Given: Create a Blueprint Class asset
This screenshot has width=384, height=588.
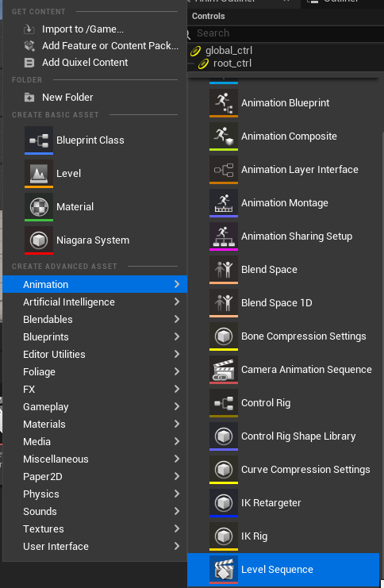Looking at the screenshot, I should click(95, 140).
